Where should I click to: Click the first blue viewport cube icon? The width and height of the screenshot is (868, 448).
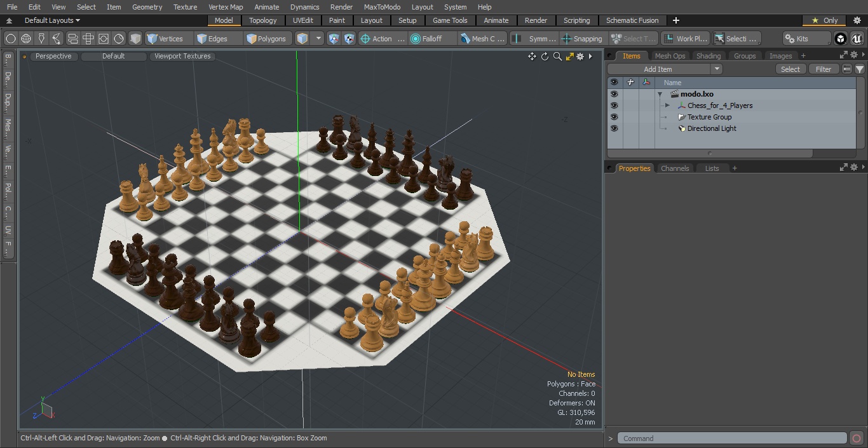pos(334,39)
